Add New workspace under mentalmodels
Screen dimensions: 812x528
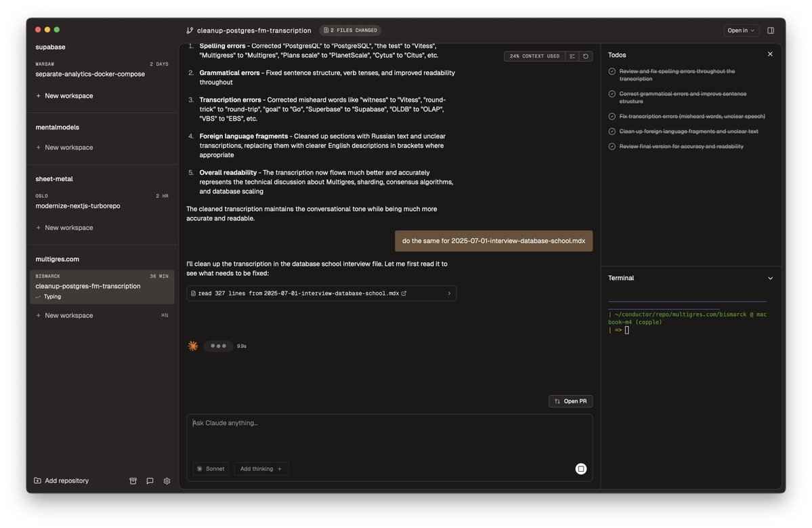click(64, 148)
